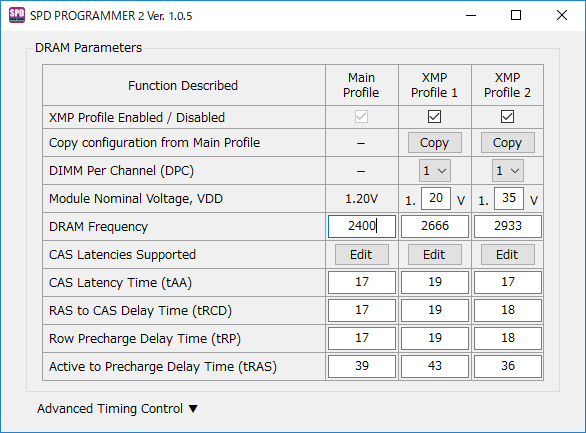586x433 pixels.
Task: Click the Main Profile enabled checkbox
Action: pyautogui.click(x=361, y=117)
